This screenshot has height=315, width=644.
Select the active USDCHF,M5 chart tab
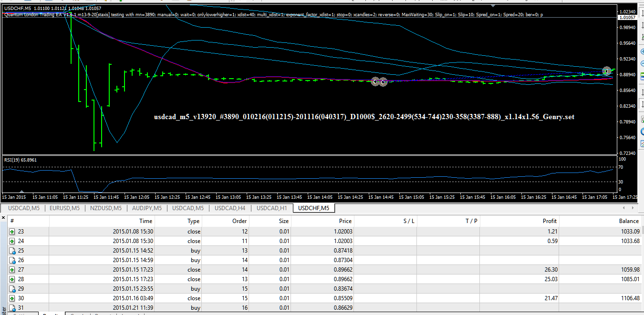click(x=313, y=208)
